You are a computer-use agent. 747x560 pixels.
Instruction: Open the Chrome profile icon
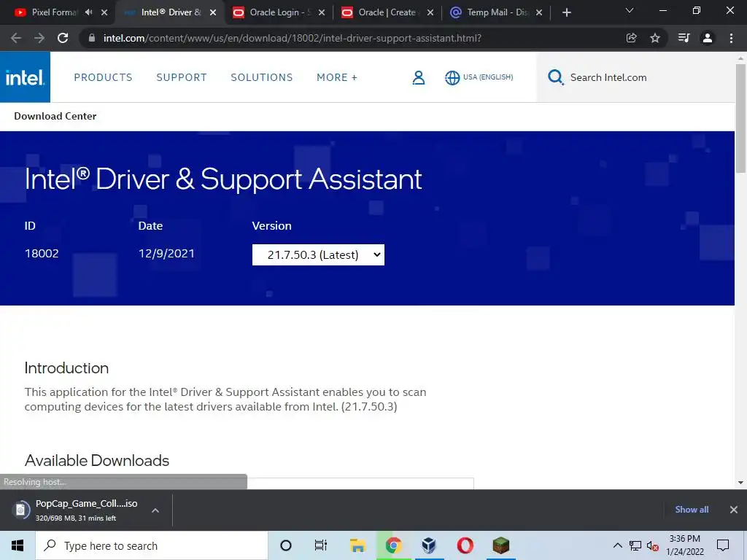point(708,38)
